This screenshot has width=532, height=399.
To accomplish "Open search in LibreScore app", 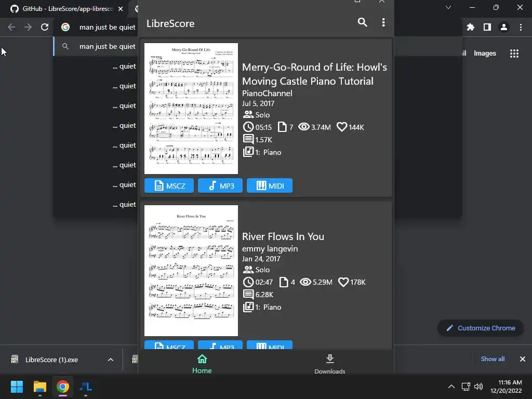I will 362,22.
